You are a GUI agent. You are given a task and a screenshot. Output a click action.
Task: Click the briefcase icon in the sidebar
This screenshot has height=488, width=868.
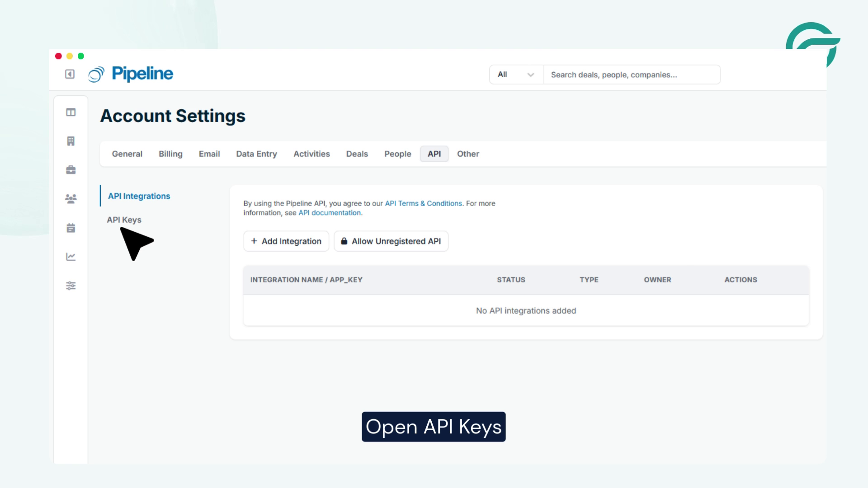[71, 170]
